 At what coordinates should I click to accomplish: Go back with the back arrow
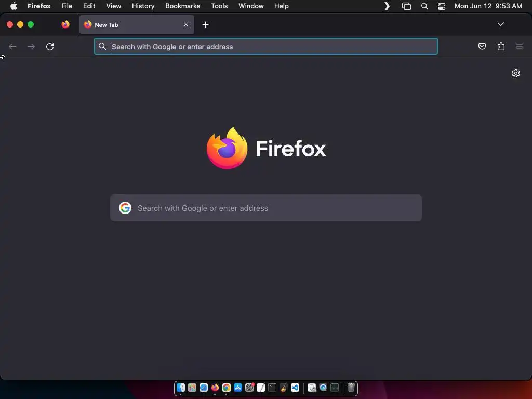pyautogui.click(x=12, y=46)
